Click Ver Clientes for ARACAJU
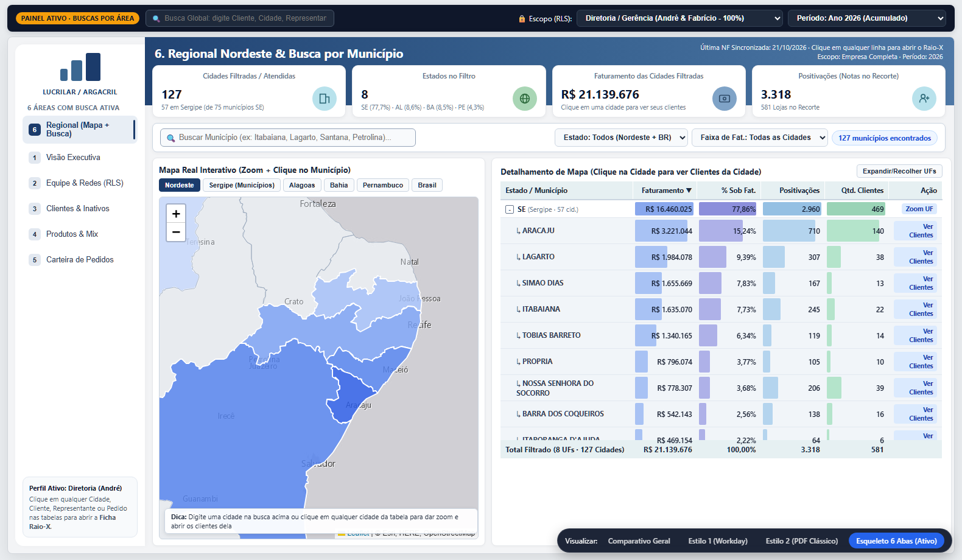This screenshot has height=560, width=962. [915, 231]
